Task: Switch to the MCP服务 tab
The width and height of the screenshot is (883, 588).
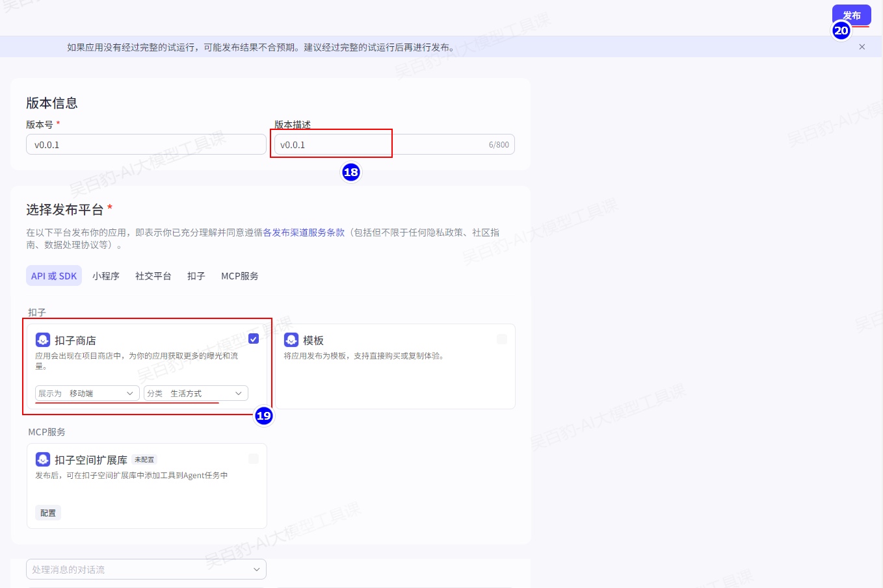Action: (x=239, y=275)
